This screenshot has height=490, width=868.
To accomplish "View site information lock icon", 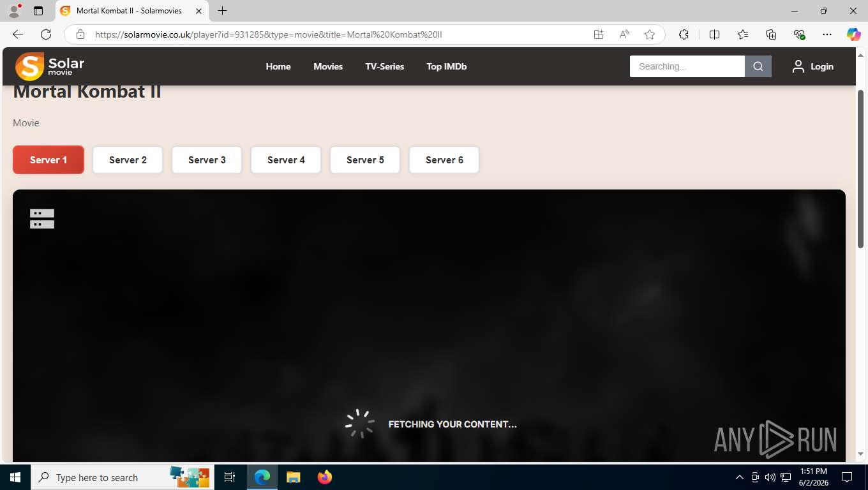I will pyautogui.click(x=80, y=34).
